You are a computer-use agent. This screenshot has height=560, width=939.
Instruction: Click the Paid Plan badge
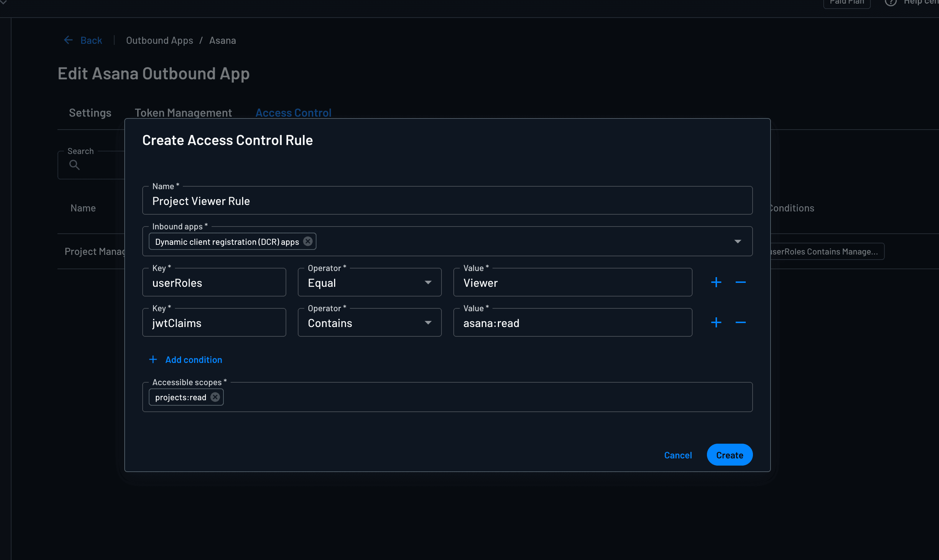(x=846, y=2)
